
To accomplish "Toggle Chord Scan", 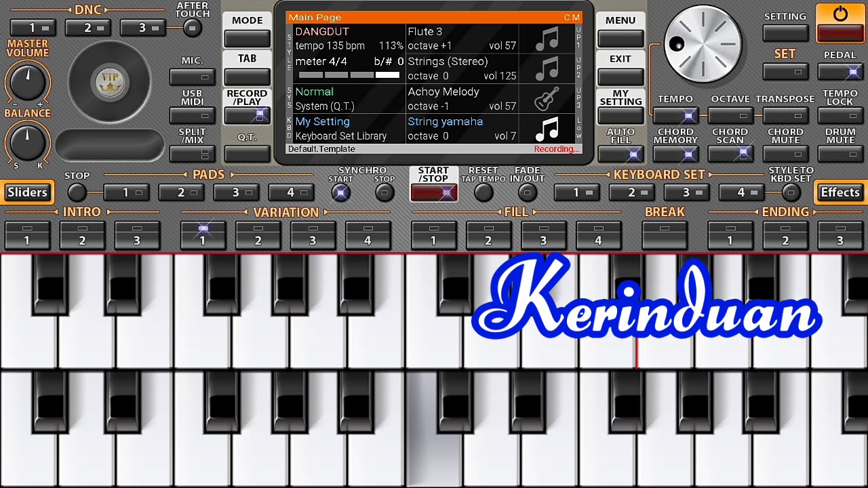I will tap(730, 154).
